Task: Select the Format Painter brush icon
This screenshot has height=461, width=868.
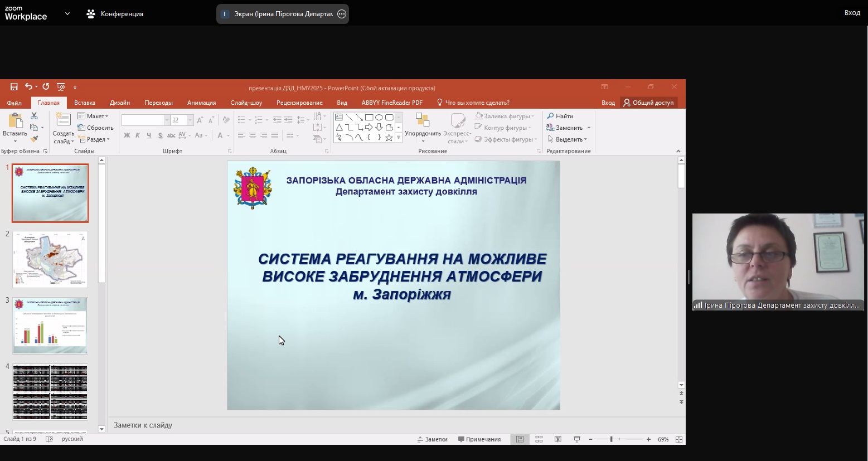Action: pyautogui.click(x=34, y=139)
